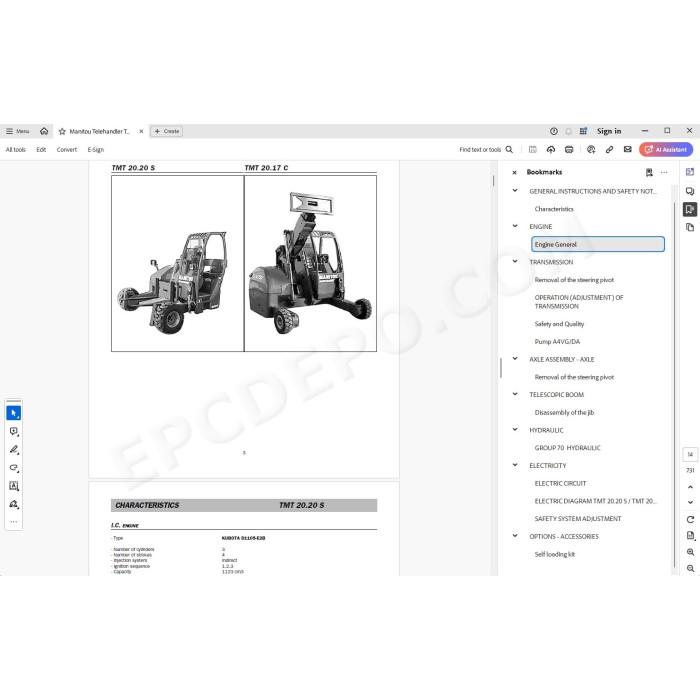This screenshot has height=700, width=700.
Task: Go to previous page with up chevron
Action: click(690, 487)
